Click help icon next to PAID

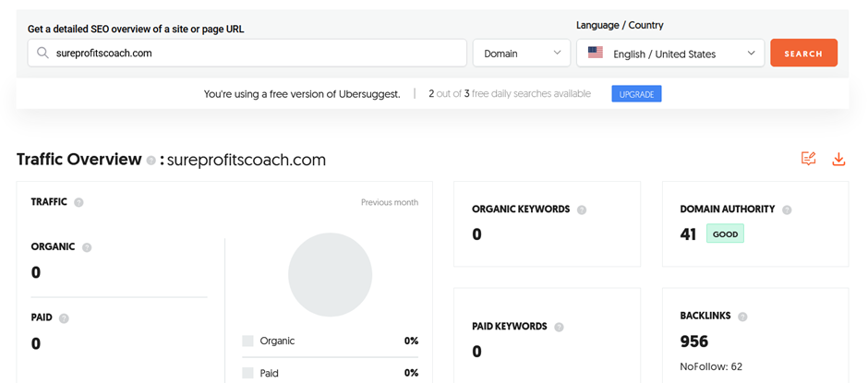(x=64, y=318)
